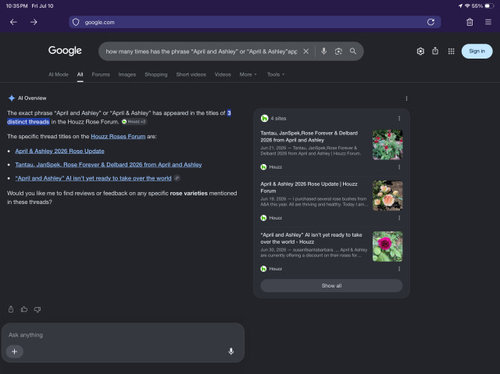Sign in to Google account

click(x=477, y=51)
